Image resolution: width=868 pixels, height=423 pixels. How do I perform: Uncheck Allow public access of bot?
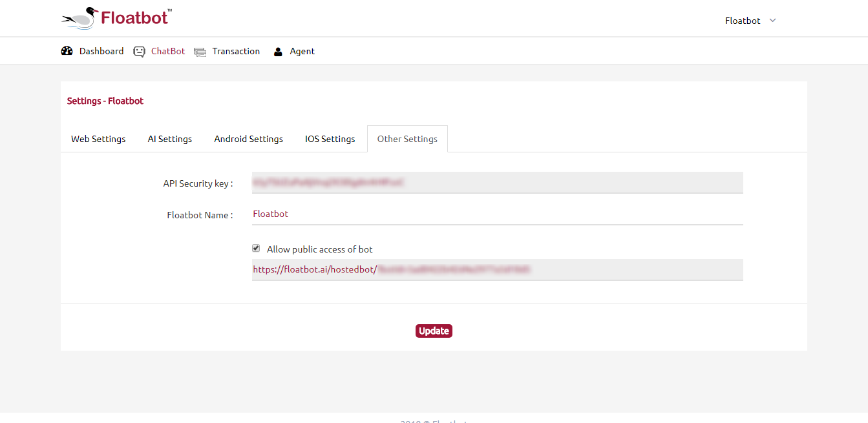coord(256,248)
